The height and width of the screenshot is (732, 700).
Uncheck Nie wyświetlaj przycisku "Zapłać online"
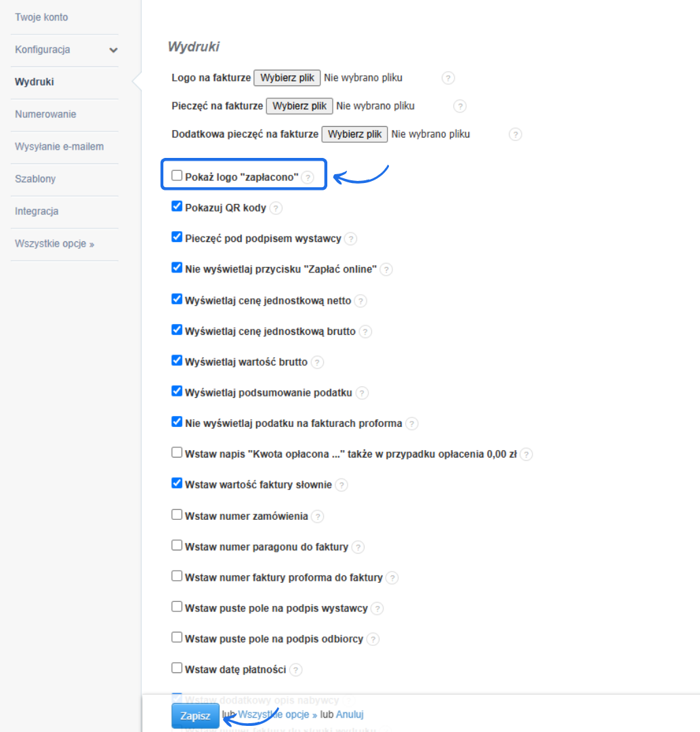click(177, 268)
